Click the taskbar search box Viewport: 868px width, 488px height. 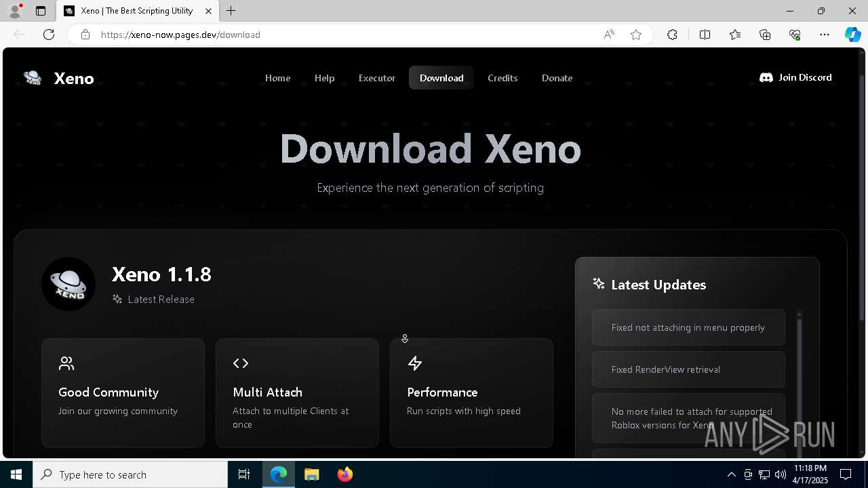(x=130, y=474)
